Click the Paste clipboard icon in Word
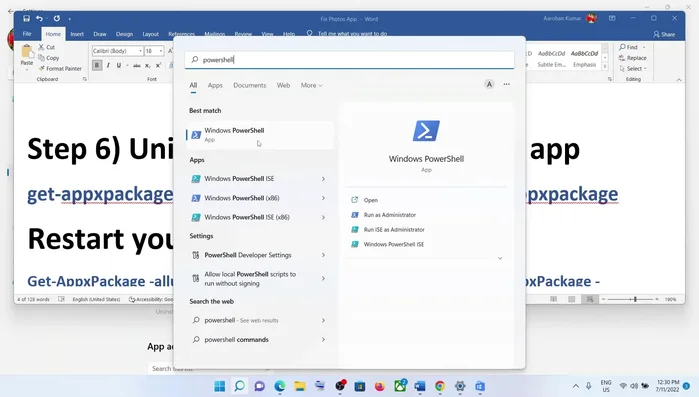This screenshot has height=397, width=699. 27,52
